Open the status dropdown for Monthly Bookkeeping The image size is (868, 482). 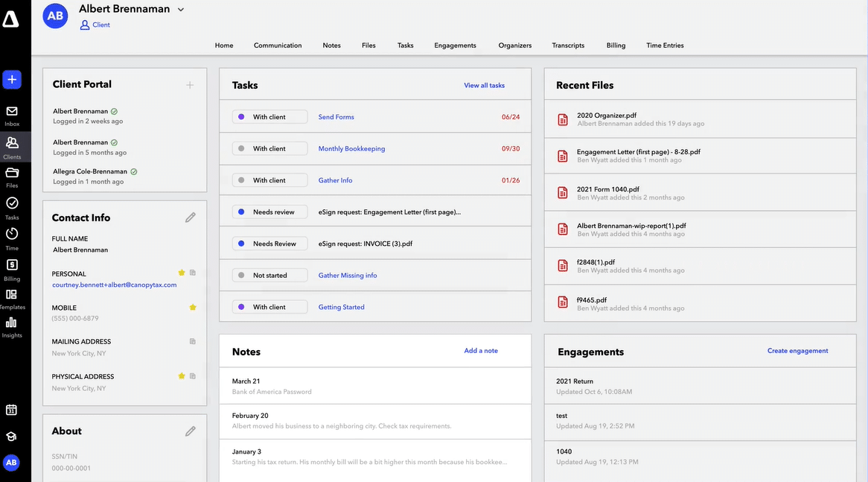(269, 148)
